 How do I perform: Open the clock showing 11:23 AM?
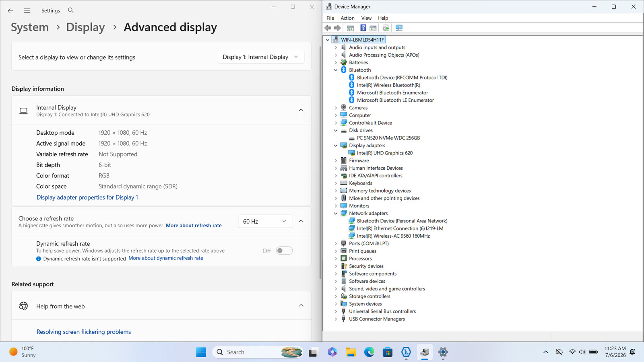coord(615,352)
